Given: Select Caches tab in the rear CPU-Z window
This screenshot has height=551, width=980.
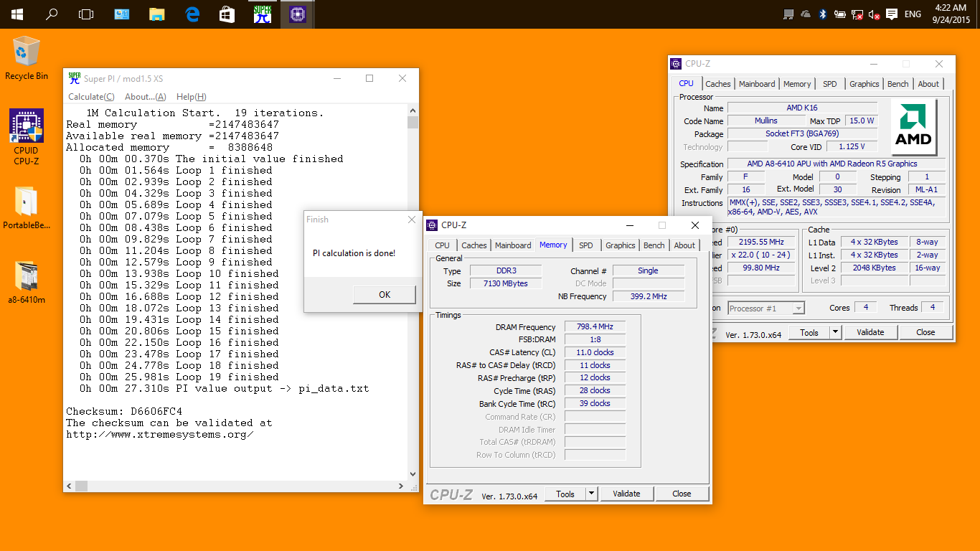Looking at the screenshot, I should click(x=717, y=84).
